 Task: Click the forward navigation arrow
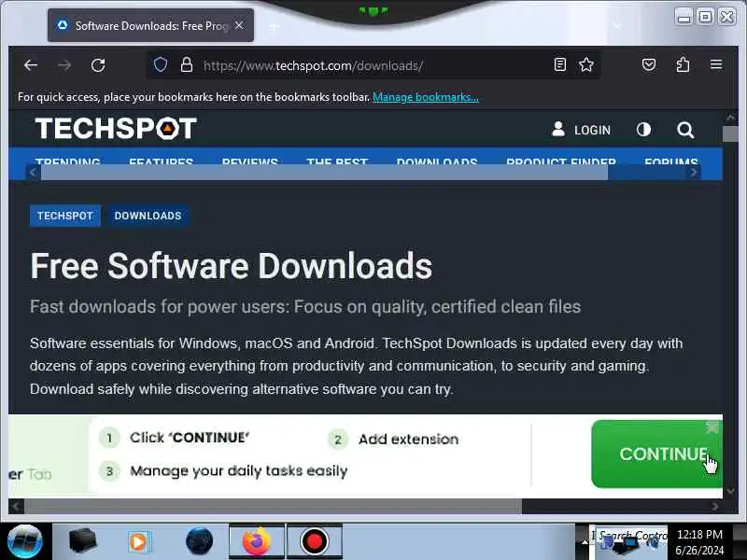point(64,65)
